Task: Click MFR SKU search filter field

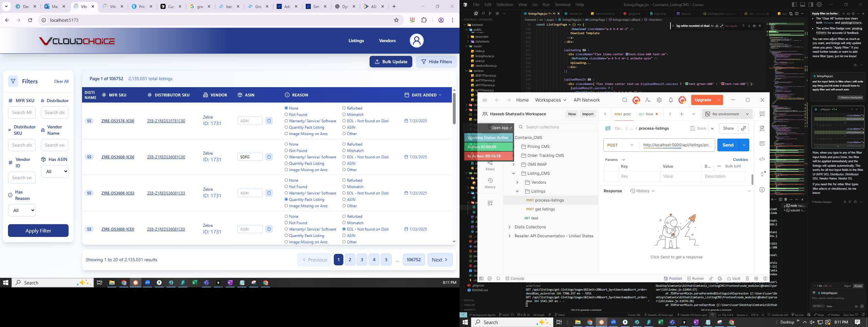Action: pos(22,112)
